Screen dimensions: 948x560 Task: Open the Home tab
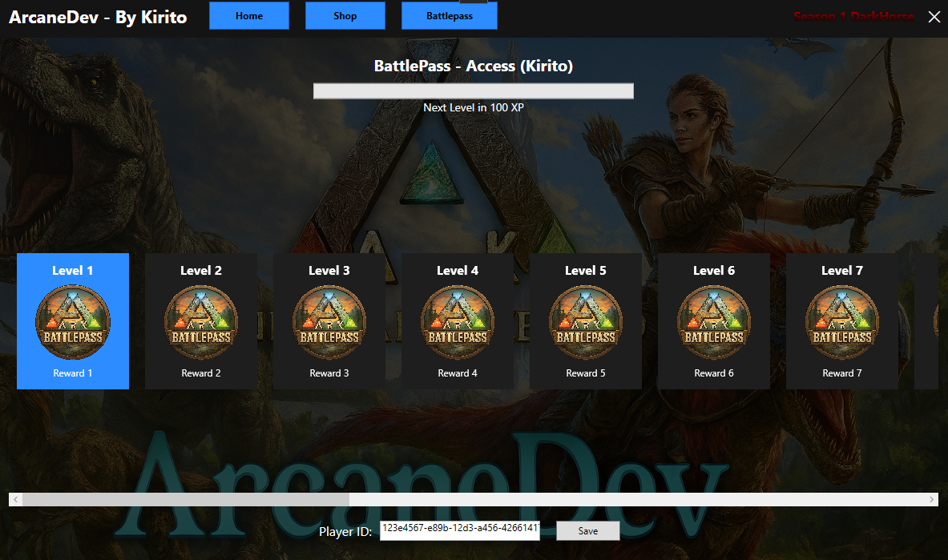tap(249, 16)
